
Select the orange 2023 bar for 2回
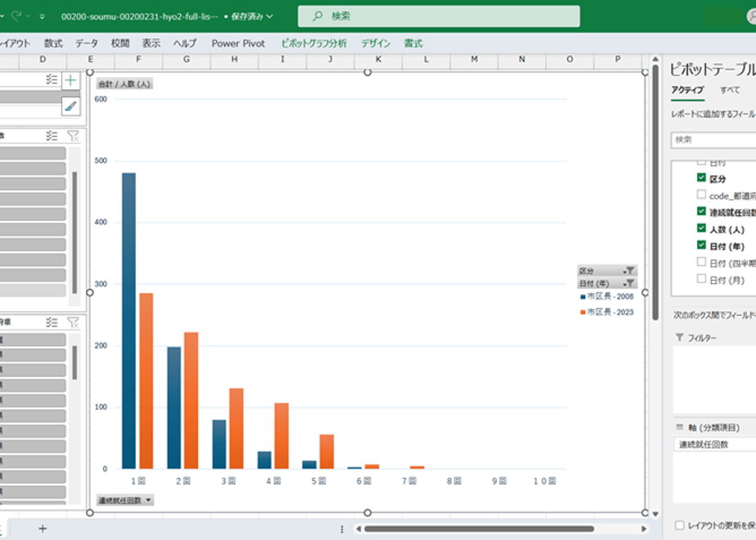[191, 400]
